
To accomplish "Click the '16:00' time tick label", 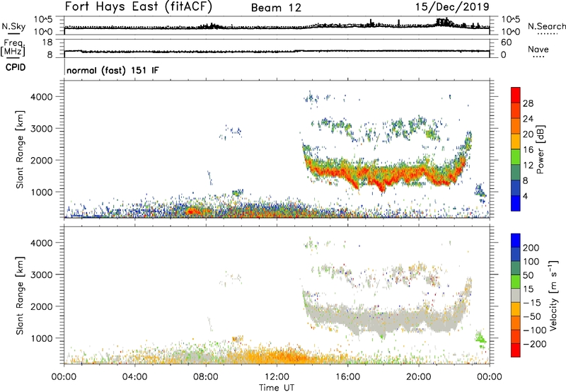I will 347,377.
